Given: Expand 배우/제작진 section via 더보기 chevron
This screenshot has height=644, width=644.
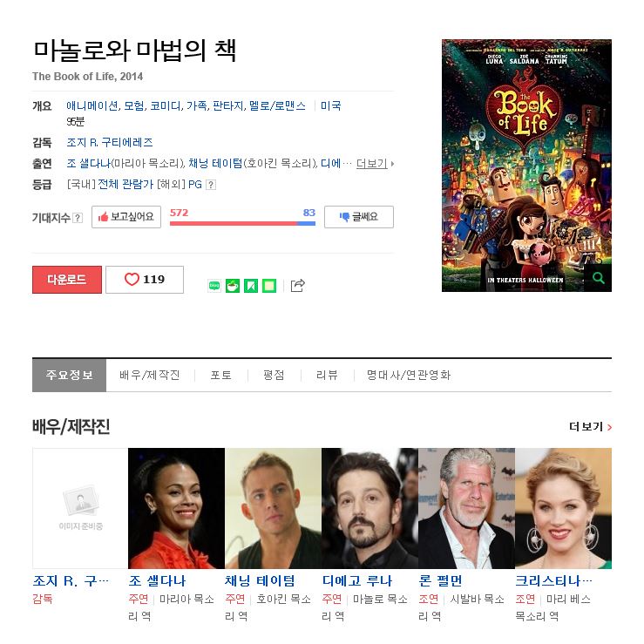Looking at the screenshot, I should 590,427.
